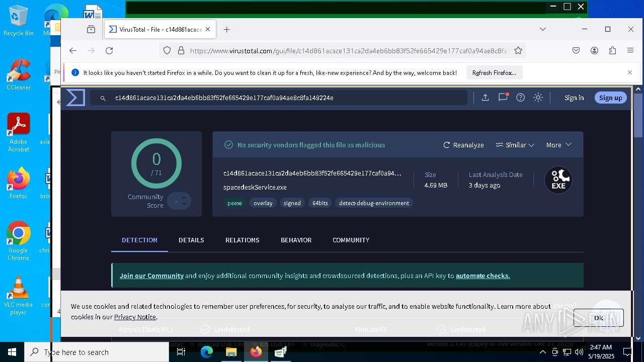Bookmark the page with the star icon
644x362 pixels.
click(518, 50)
